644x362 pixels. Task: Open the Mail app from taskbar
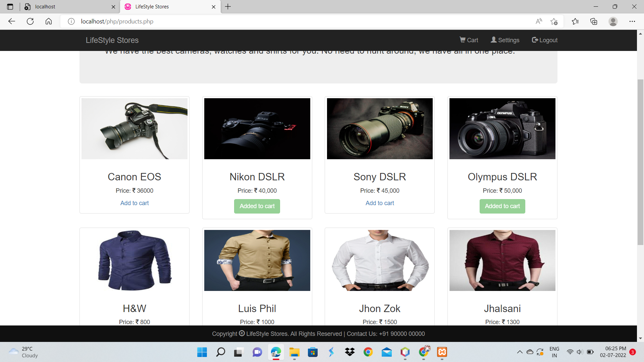tap(386, 352)
